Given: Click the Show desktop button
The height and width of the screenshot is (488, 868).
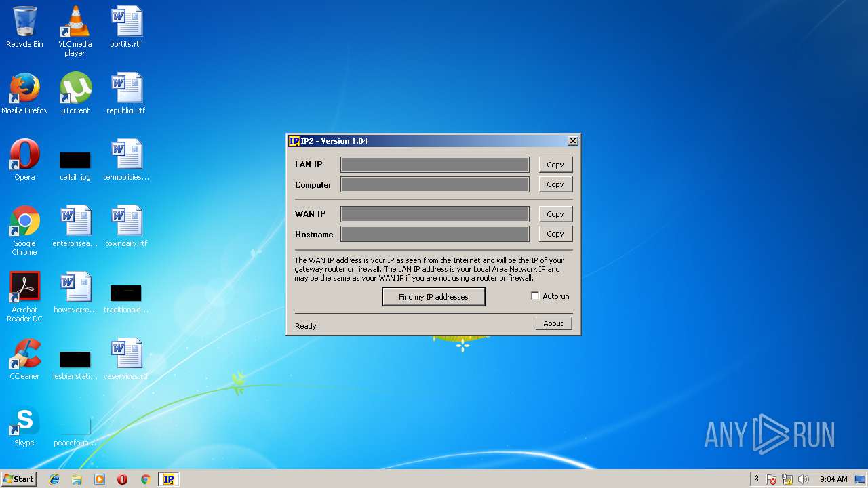Looking at the screenshot, I should (861, 479).
